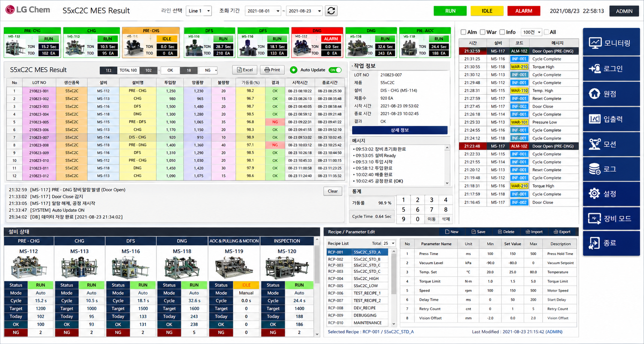
Task: Select lot row 210823-005
Action: pos(176,122)
